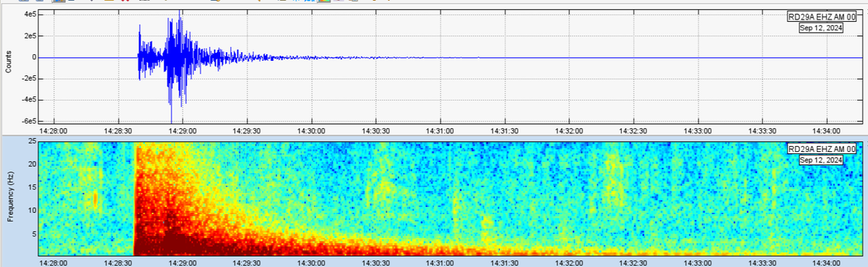Click 14:28:30 on the spectrogram time axis
Screen dimensions: 868x267
pos(117,263)
